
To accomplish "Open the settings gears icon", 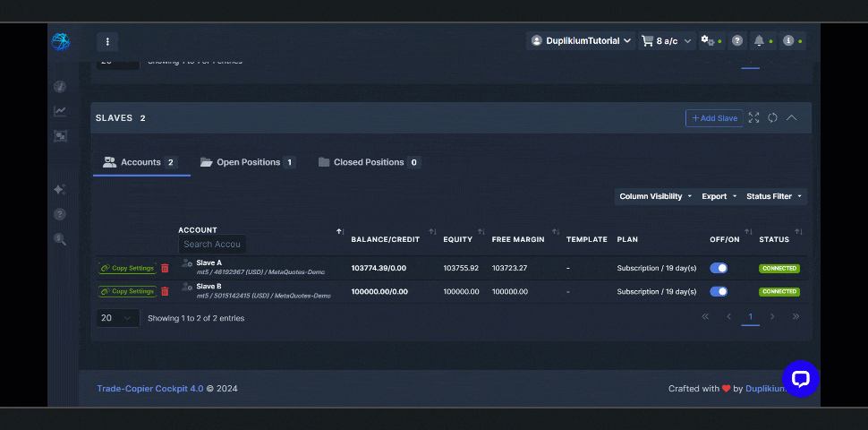I will [708, 40].
